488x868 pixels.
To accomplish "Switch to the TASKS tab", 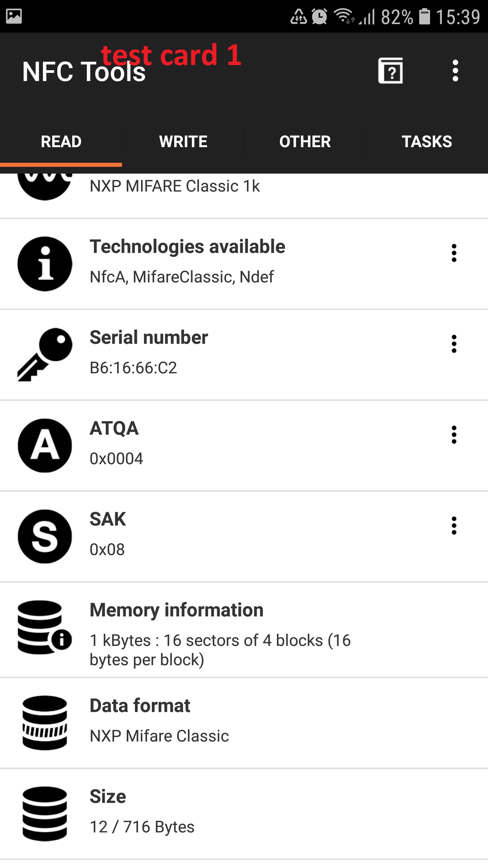I will tap(427, 142).
